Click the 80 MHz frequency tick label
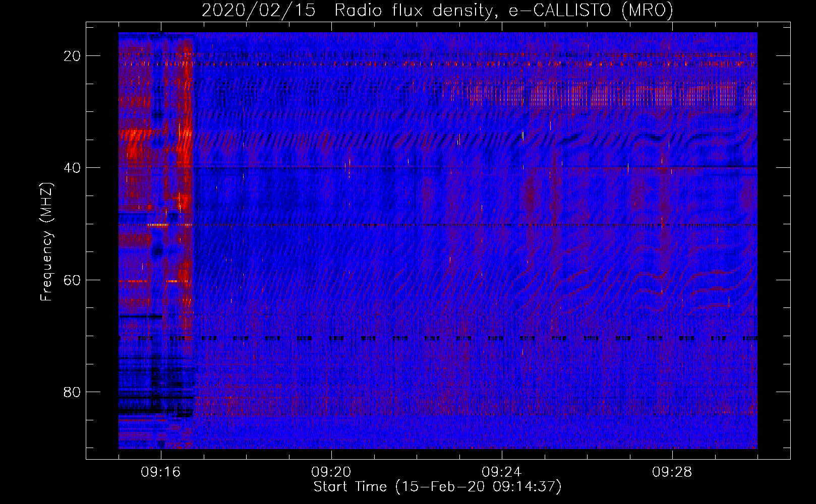 (x=72, y=392)
